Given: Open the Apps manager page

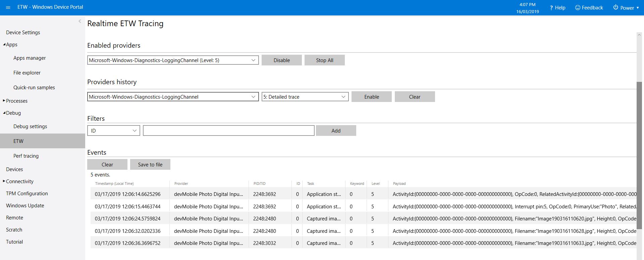Looking at the screenshot, I should coord(30,58).
